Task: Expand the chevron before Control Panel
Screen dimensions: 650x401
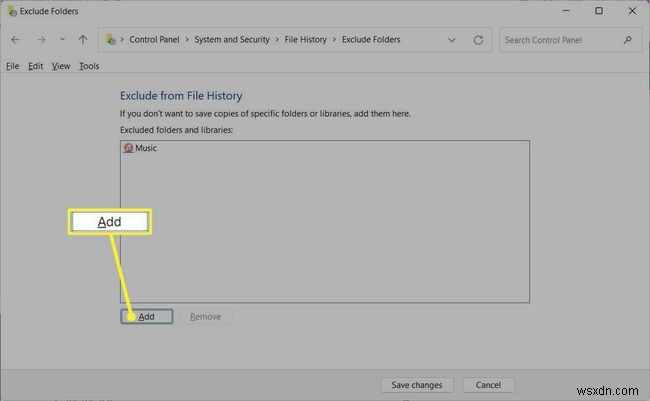Action: [x=122, y=39]
